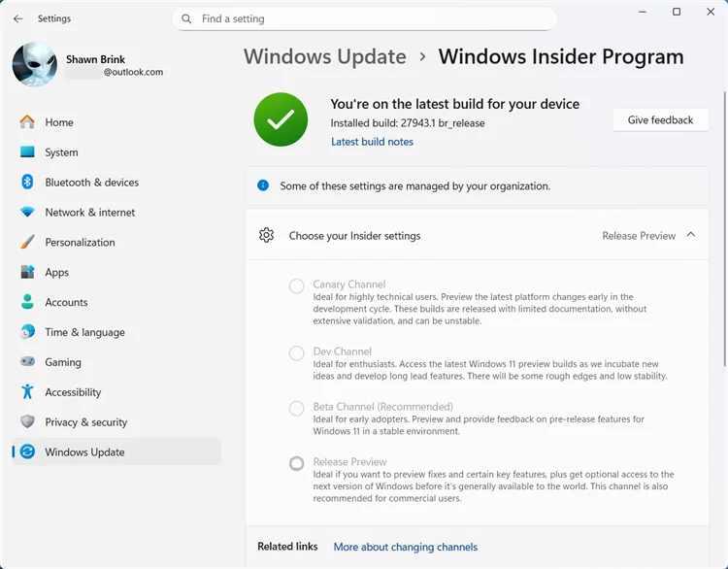Click the Canary Channel label text
The height and width of the screenshot is (569, 728).
tap(349, 284)
